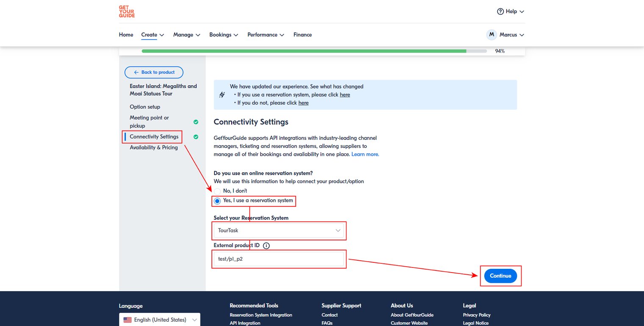Open Meeting point or pickup step
Image resolution: width=644 pixels, height=326 pixels.
pyautogui.click(x=149, y=122)
